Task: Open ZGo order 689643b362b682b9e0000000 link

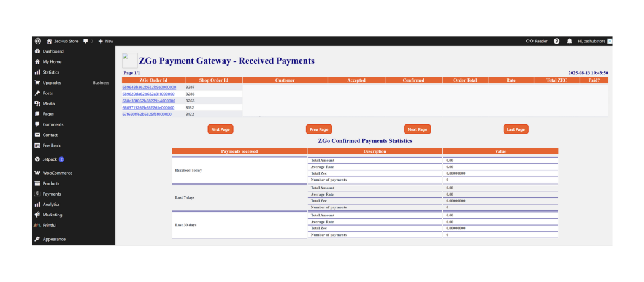Action: pyautogui.click(x=149, y=87)
